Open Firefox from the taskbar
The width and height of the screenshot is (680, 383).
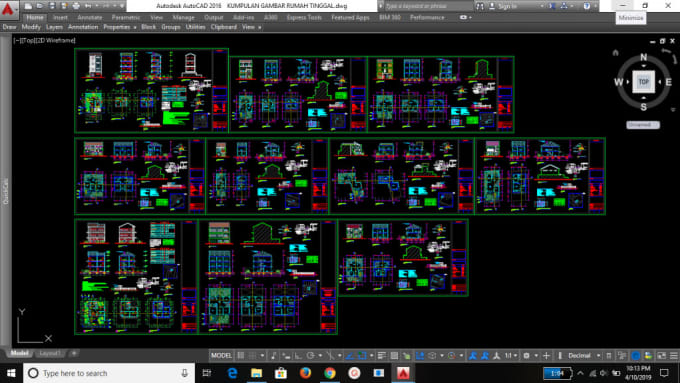(305, 373)
